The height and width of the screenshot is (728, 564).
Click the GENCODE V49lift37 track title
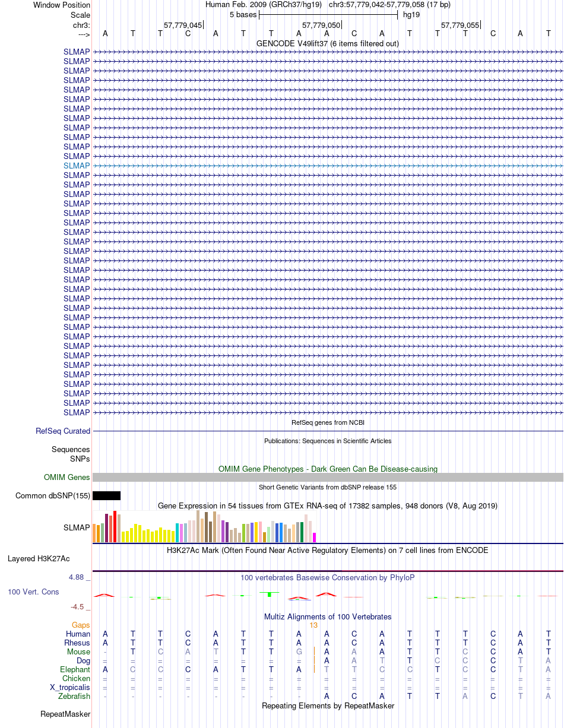pyautogui.click(x=327, y=43)
